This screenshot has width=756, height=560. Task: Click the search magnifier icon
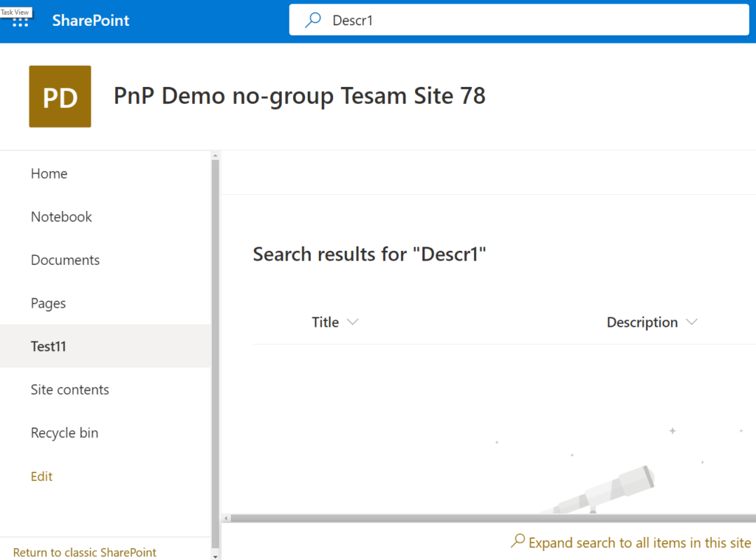coord(313,20)
